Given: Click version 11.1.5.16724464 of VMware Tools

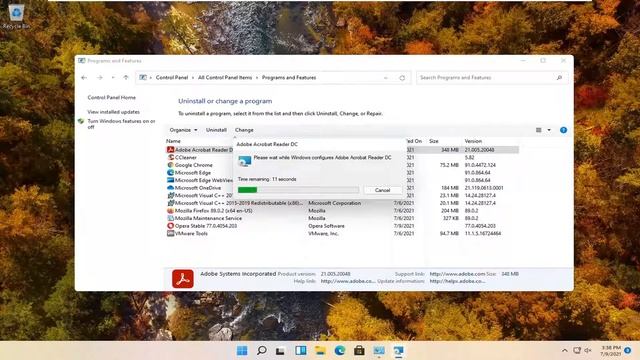Looking at the screenshot, I should (482, 233).
